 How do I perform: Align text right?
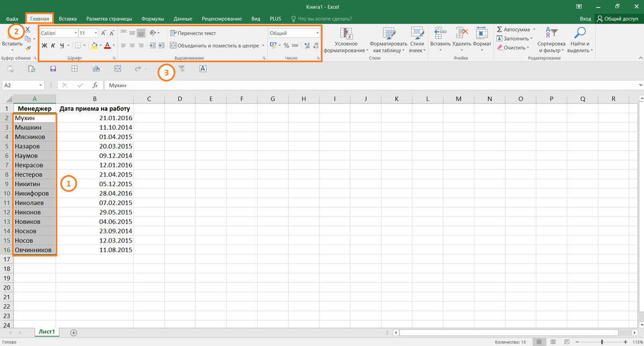[x=141, y=46]
